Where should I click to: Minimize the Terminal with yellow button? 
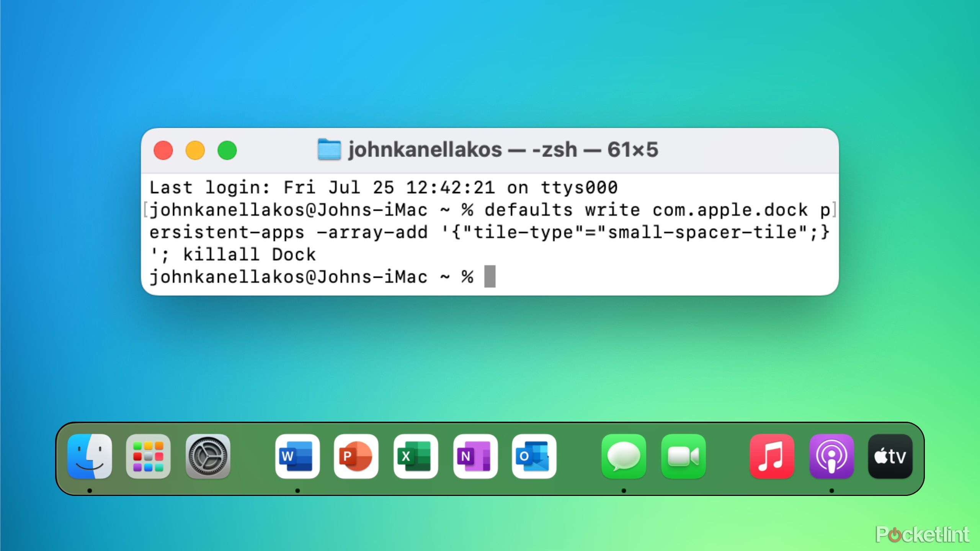pyautogui.click(x=195, y=150)
